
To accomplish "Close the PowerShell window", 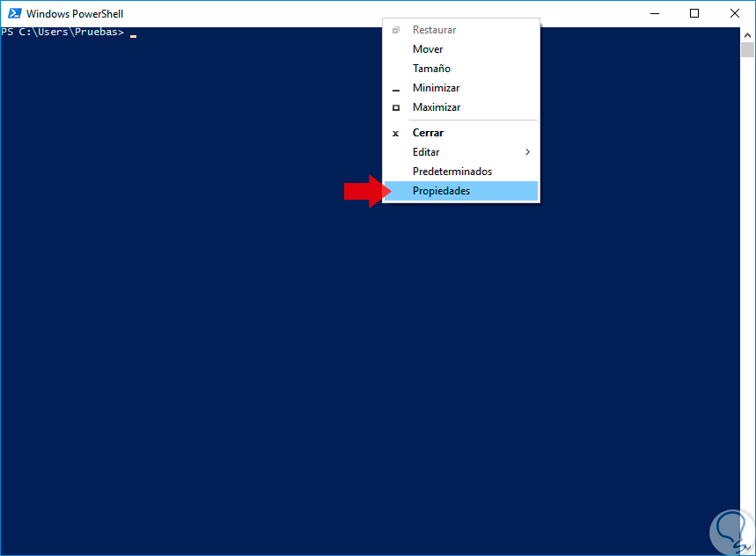I will coord(735,13).
